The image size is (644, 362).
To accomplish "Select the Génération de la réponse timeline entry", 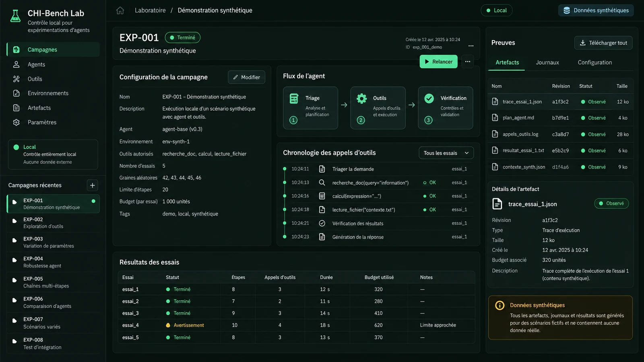I will pos(378,237).
